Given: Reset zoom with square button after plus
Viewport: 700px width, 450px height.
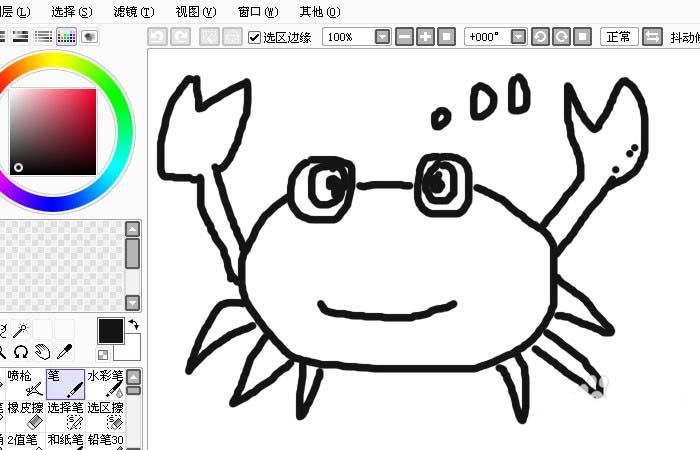Looking at the screenshot, I should pyautogui.click(x=446, y=37).
